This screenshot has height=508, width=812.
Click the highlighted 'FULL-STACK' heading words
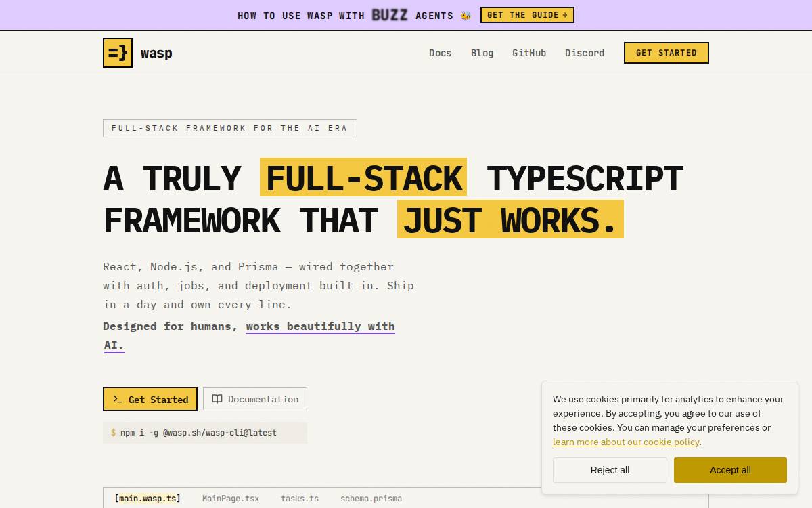[363, 177]
